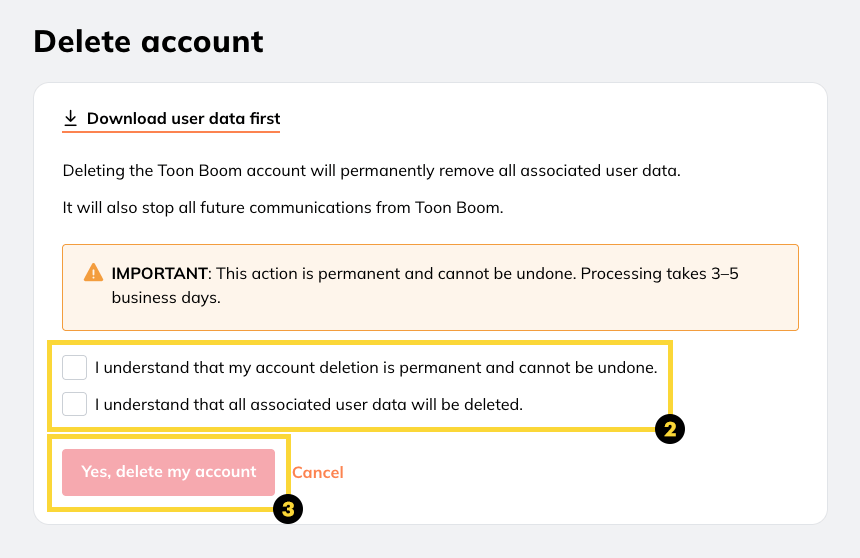Click the orange warning triangle icon
Image resolution: width=860 pixels, height=558 pixels.
coord(93,272)
